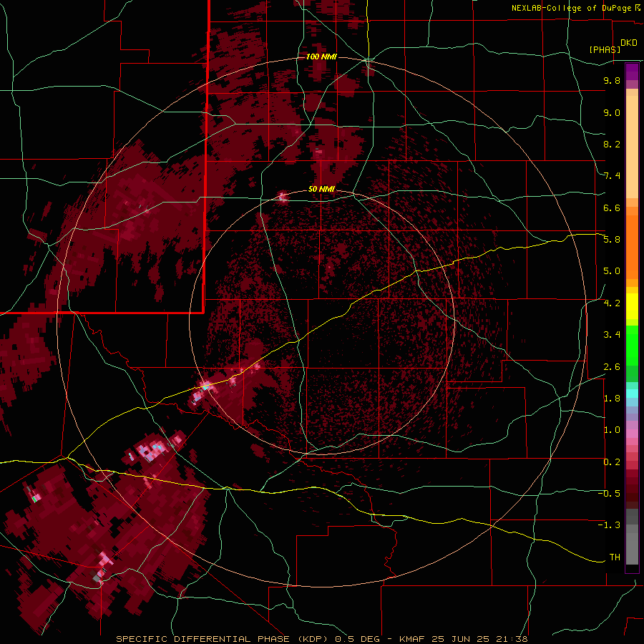This screenshot has height=644, width=644.
Task: Pick the yellow segment of the color bar
Action: click(632, 306)
